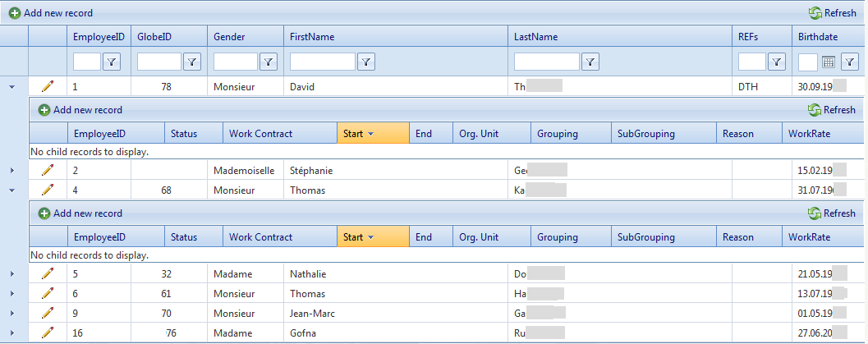
Task: Add new record in David's child grid
Action: [x=80, y=110]
